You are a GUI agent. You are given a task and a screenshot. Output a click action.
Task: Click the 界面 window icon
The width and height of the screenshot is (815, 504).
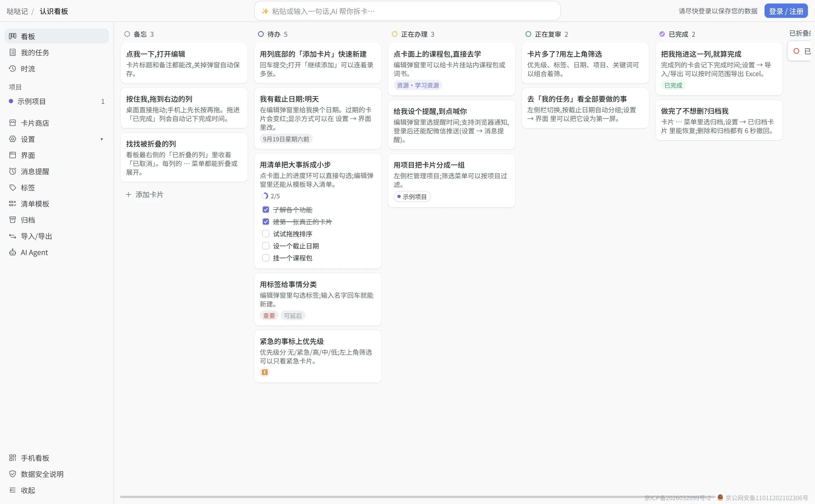point(13,155)
